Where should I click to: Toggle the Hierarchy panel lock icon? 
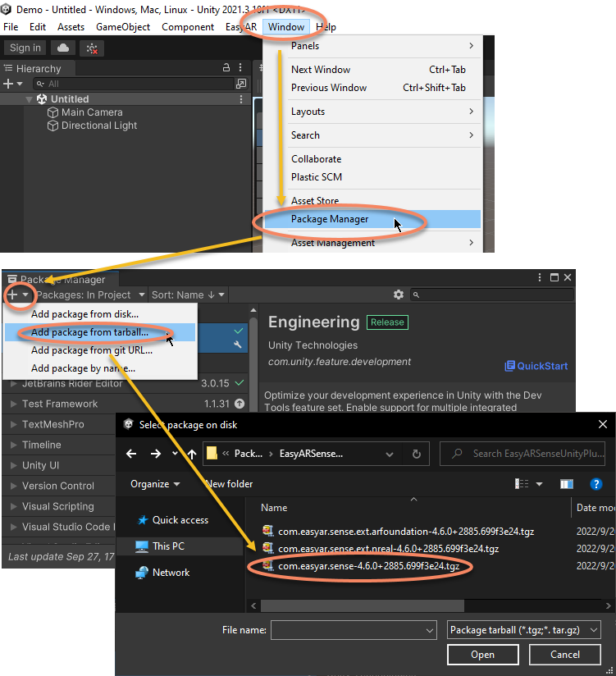tap(226, 68)
